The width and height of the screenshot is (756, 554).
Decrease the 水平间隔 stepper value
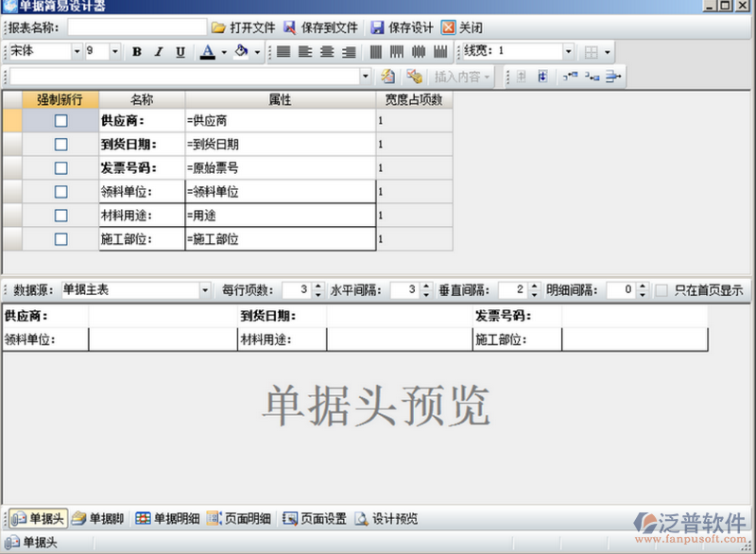[x=426, y=294]
